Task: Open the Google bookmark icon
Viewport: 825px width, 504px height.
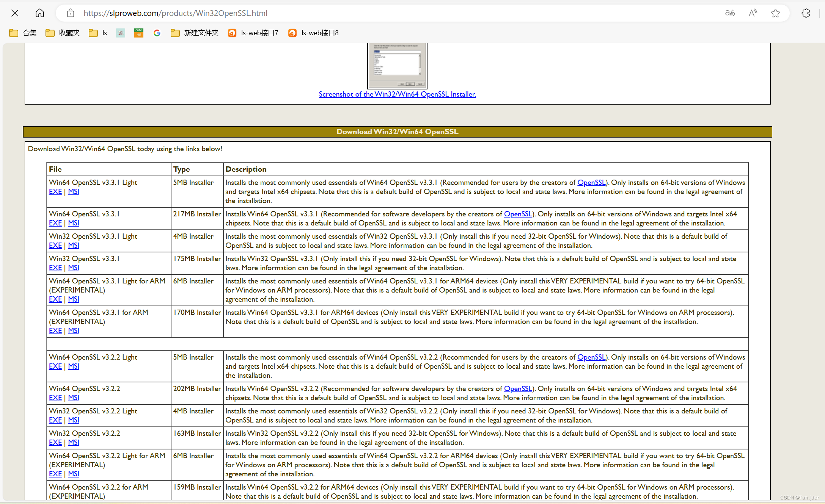Action: coord(157,33)
